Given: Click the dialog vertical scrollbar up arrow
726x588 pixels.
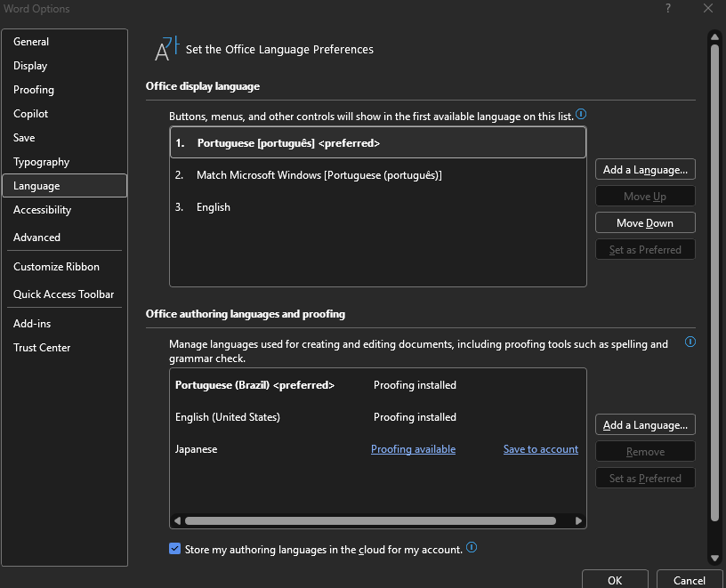Looking at the screenshot, I should (x=714, y=36).
